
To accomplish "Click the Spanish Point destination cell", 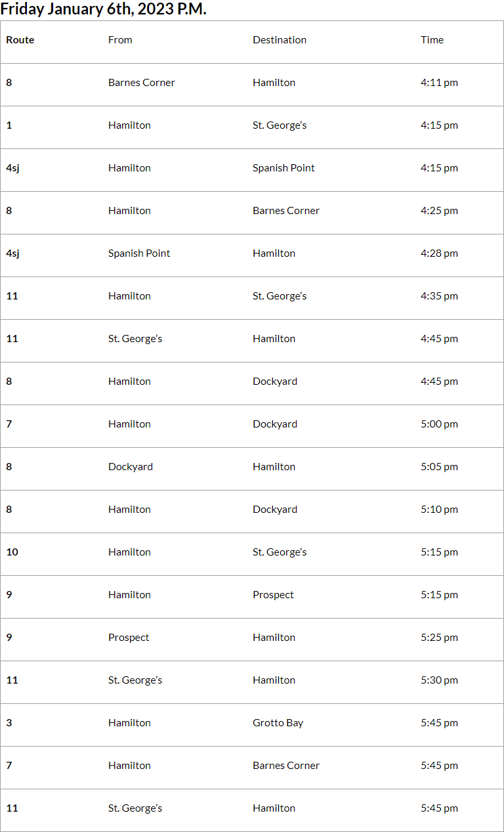I will click(283, 168).
